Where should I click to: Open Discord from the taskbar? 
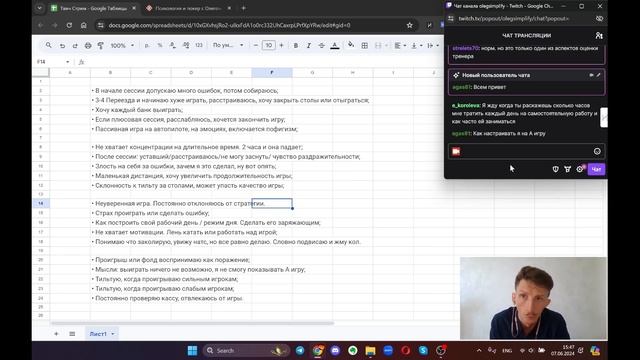[x=335, y=351]
